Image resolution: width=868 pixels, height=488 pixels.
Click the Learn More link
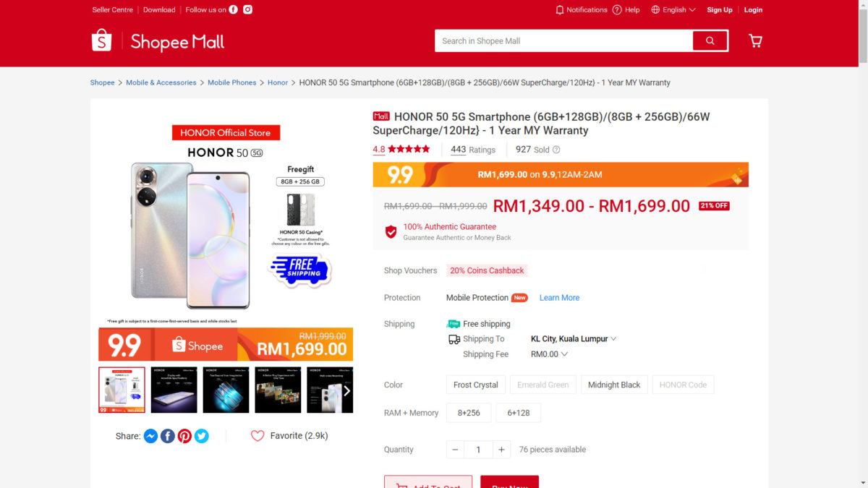(x=559, y=298)
